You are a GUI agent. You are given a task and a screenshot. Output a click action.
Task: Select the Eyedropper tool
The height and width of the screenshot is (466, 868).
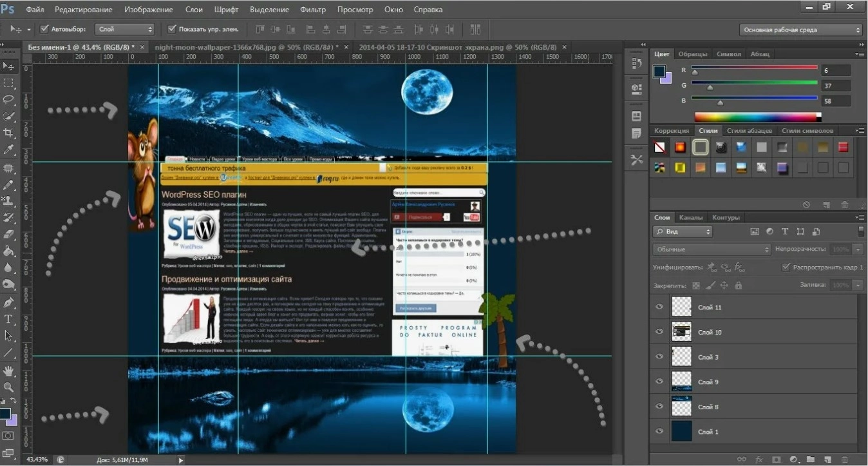(x=9, y=150)
